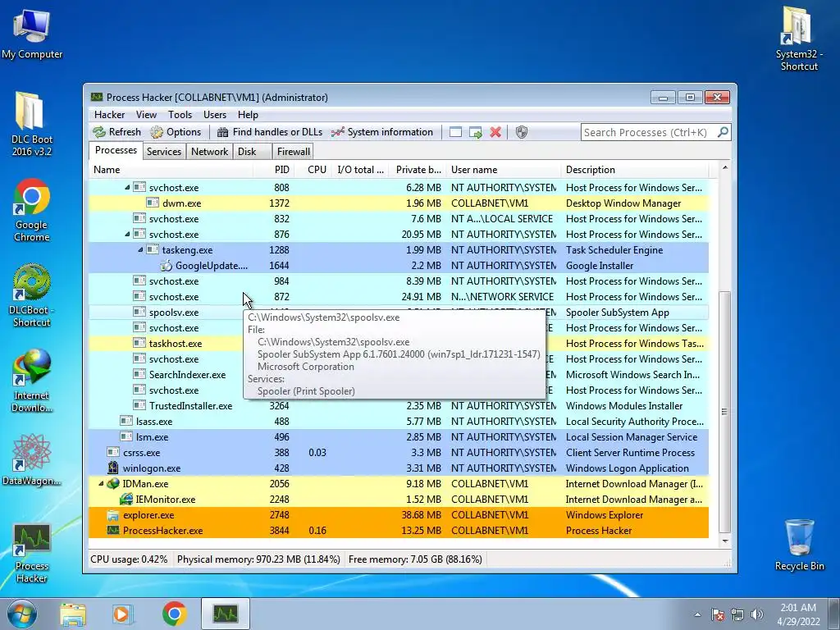Open the Hacker menu
Image resolution: width=840 pixels, height=630 pixels.
(109, 115)
